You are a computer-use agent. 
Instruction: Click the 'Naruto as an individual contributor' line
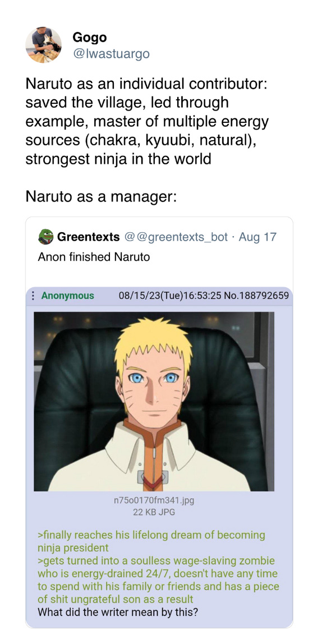coord(146,84)
